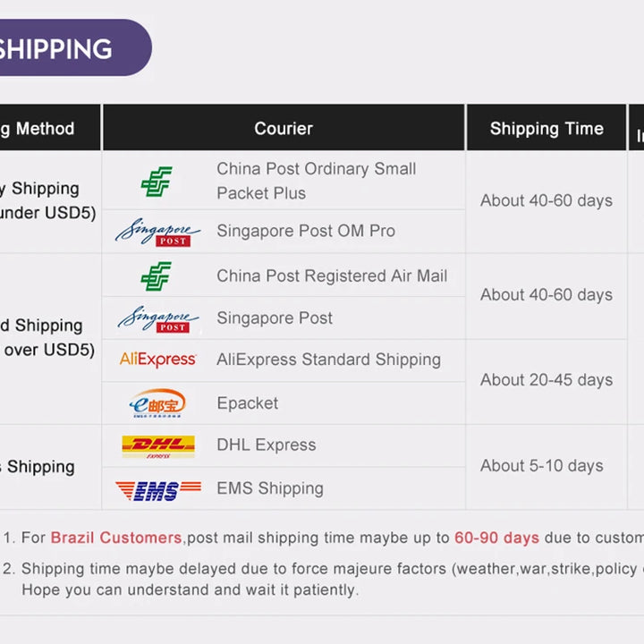This screenshot has height=644, width=644.
Task: Select the Shipping Time column header
Action: point(547,129)
